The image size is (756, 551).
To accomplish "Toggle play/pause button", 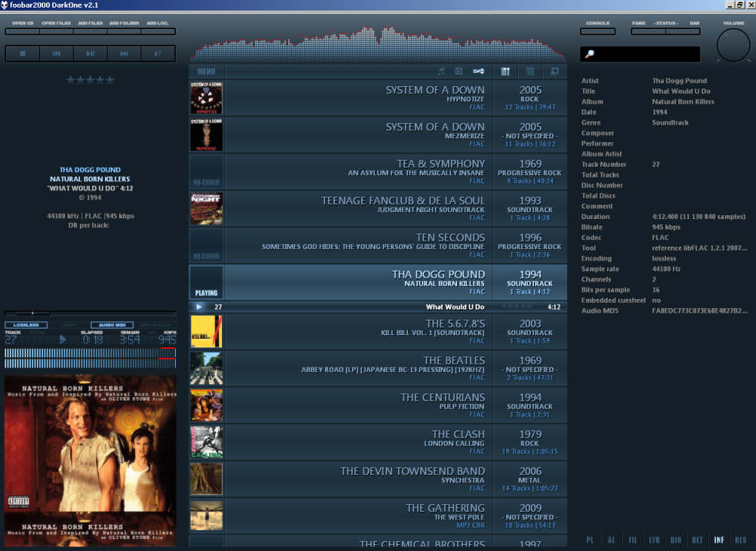I will click(x=90, y=54).
